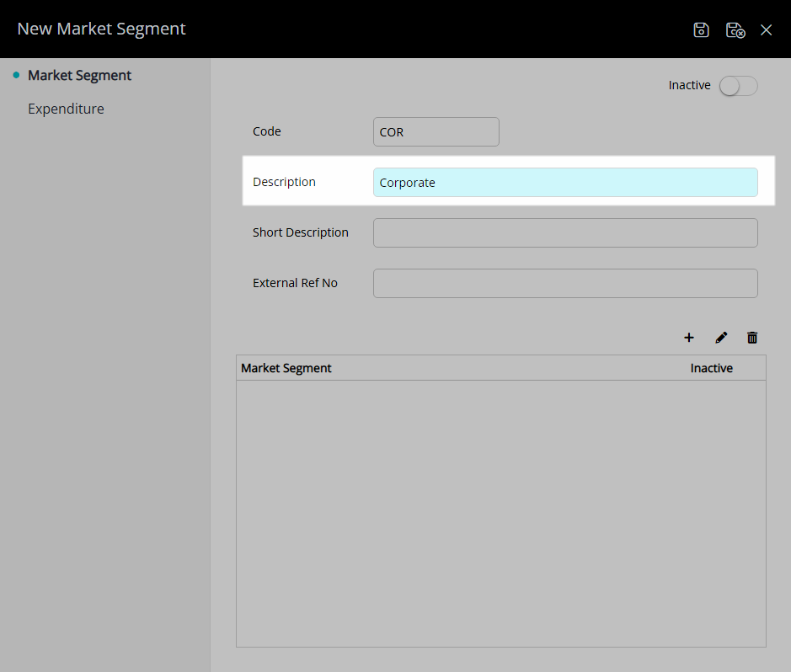Click the Inactive column header
The width and height of the screenshot is (791, 672).
711,369
